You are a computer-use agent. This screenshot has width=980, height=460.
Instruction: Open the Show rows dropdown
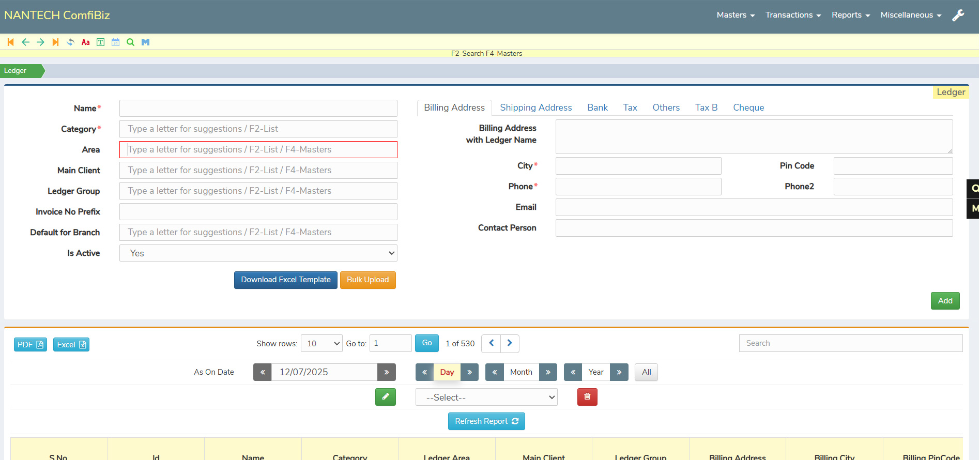coord(321,344)
